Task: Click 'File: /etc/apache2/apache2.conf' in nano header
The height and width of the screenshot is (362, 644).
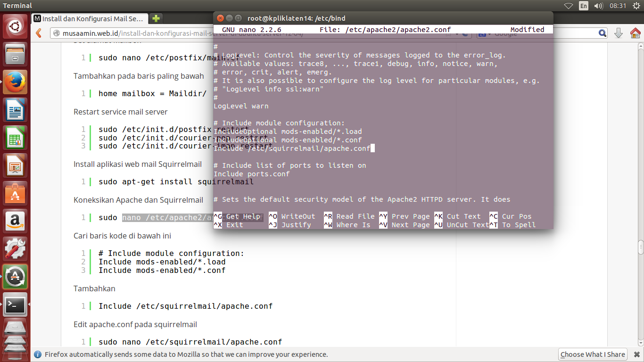Action: [x=385, y=29]
